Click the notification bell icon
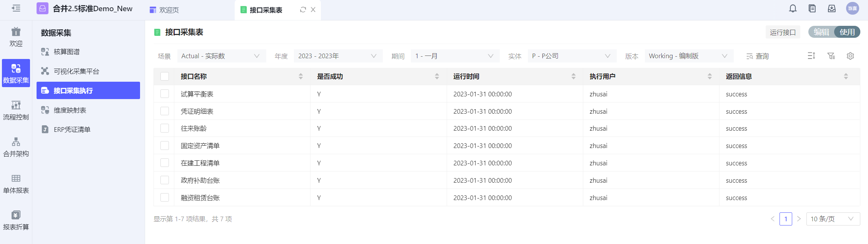Image resolution: width=868 pixels, height=244 pixels. (x=793, y=8)
